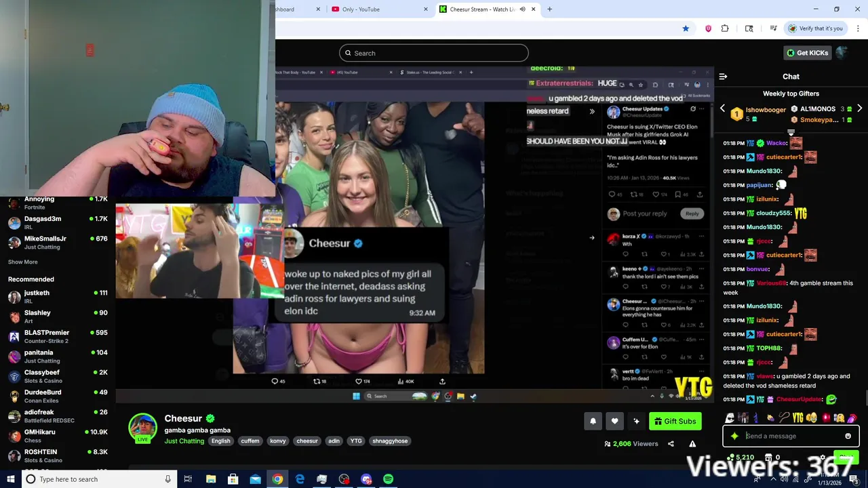868x488 pixels.
Task: Click the Cheesur channel avatar
Action: [142, 428]
